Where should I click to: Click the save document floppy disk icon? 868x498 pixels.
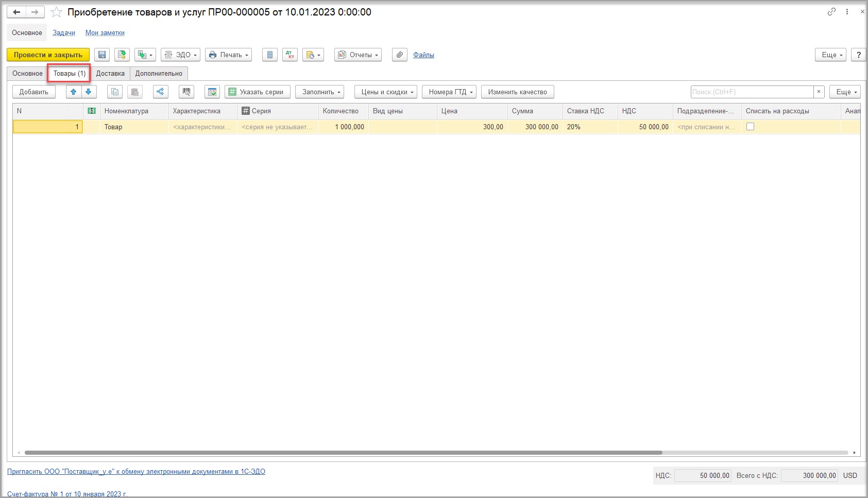pos(102,55)
